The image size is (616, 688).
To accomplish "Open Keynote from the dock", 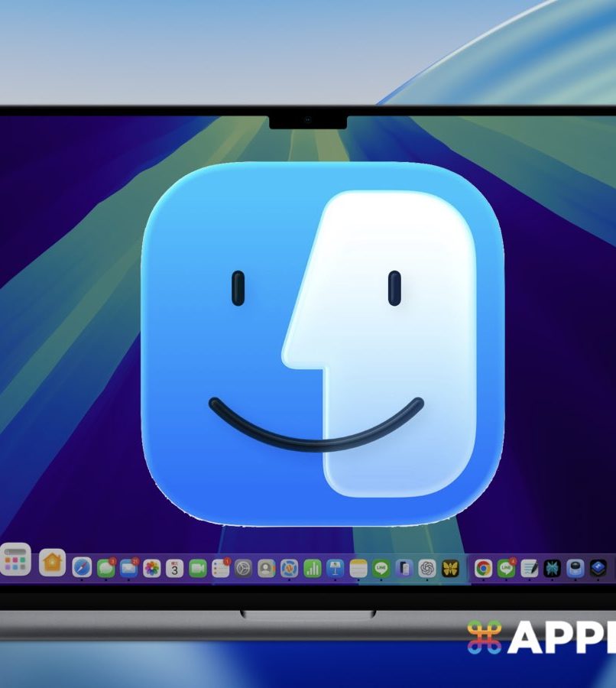I will [x=335, y=568].
